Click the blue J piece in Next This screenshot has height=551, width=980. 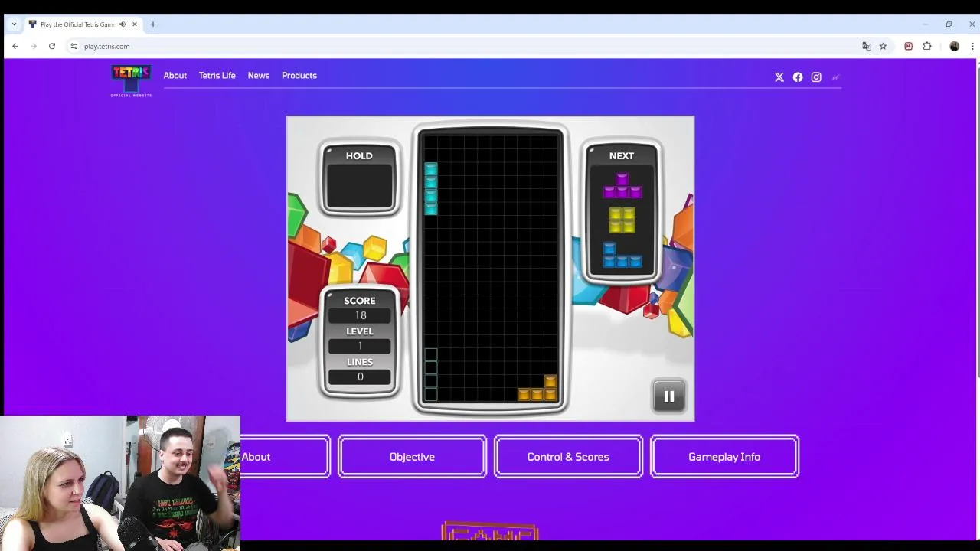pyautogui.click(x=622, y=255)
